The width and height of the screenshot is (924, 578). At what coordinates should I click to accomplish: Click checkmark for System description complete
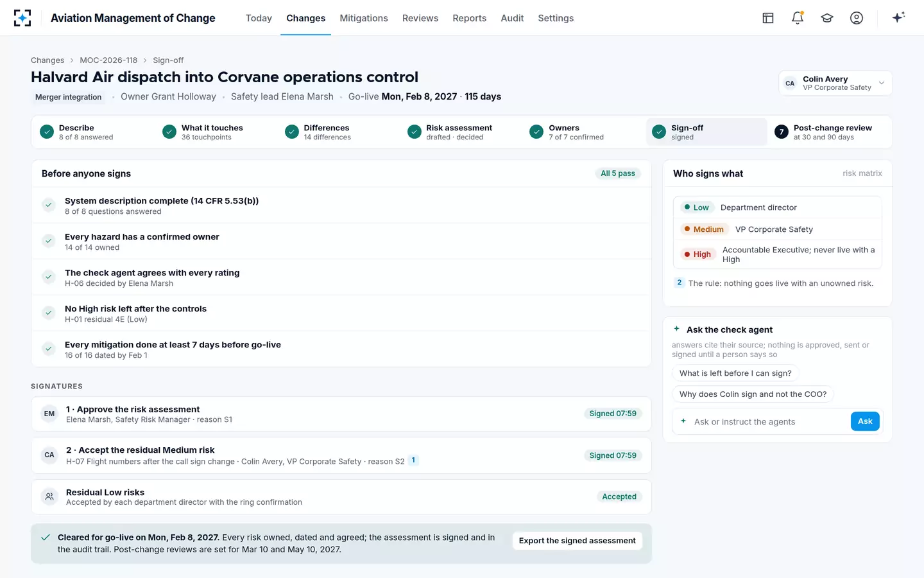[x=48, y=205]
